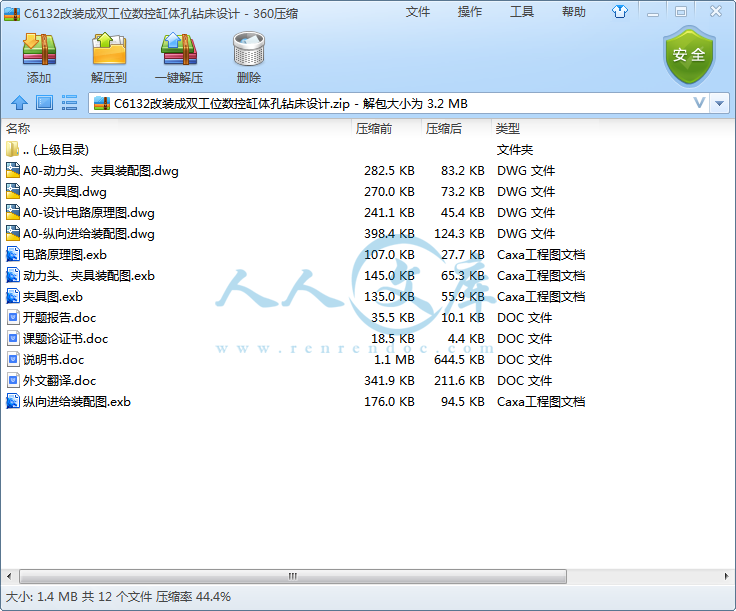Switch to large icon view mode
Image resolution: width=736 pixels, height=611 pixels.
point(45,103)
